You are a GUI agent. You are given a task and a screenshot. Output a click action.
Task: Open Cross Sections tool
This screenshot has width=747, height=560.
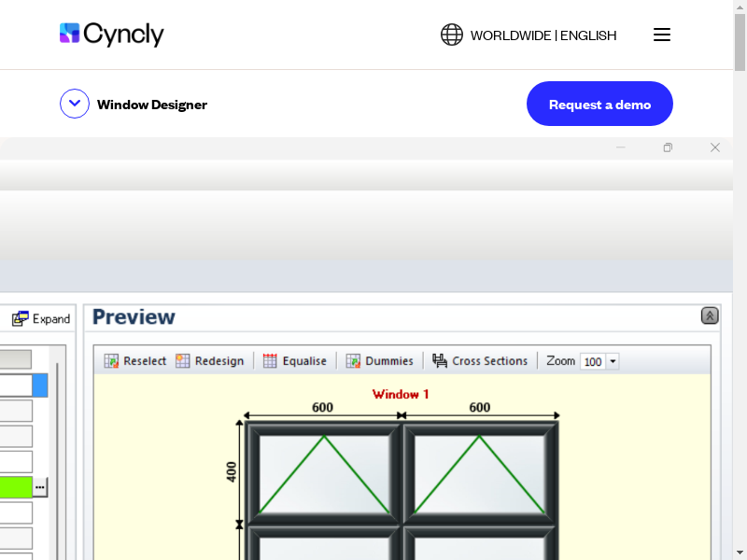tap(440, 361)
